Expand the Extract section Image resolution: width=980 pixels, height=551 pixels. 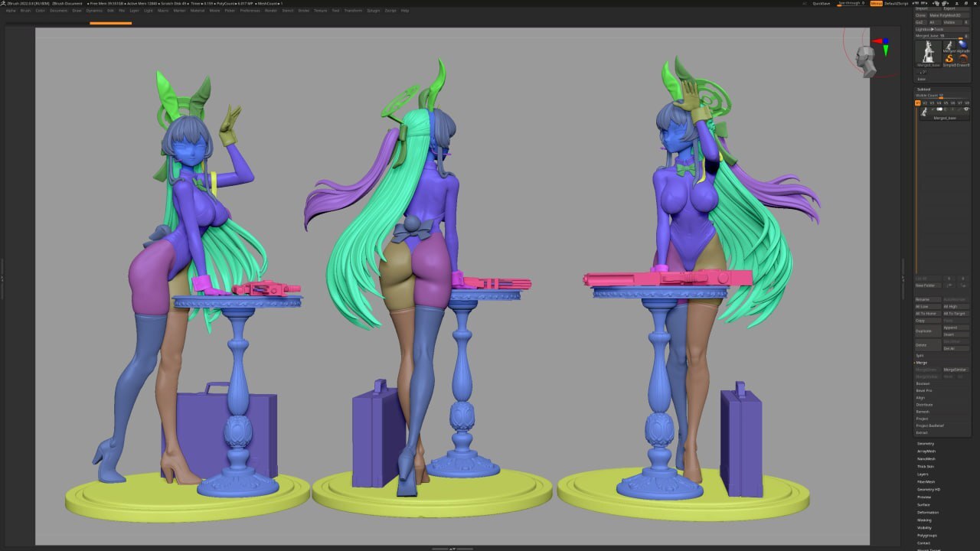922,432
